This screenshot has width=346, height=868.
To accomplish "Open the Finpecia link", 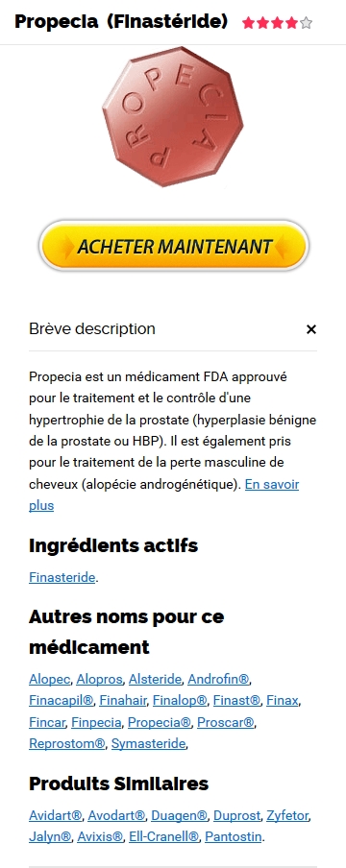I will coord(96,722).
